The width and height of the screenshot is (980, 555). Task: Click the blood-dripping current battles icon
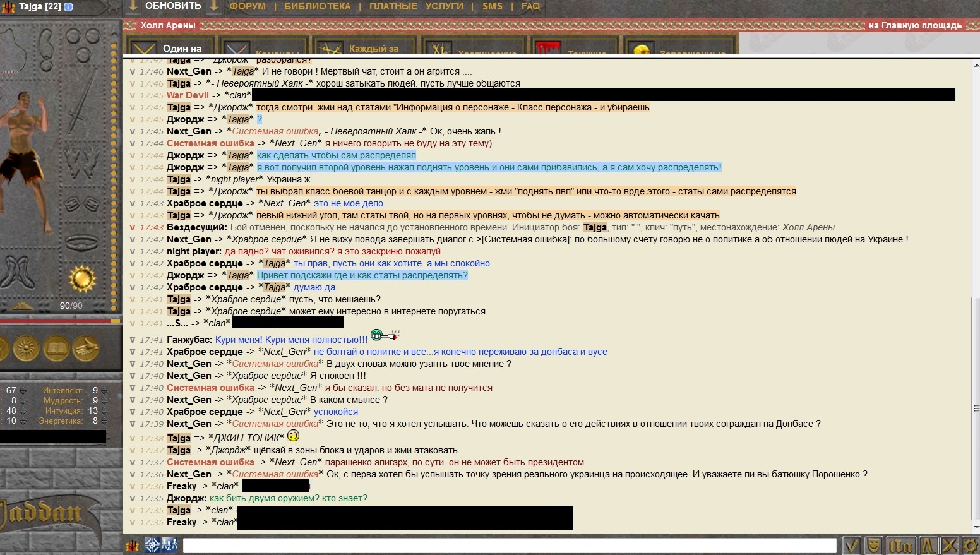pyautogui.click(x=548, y=49)
